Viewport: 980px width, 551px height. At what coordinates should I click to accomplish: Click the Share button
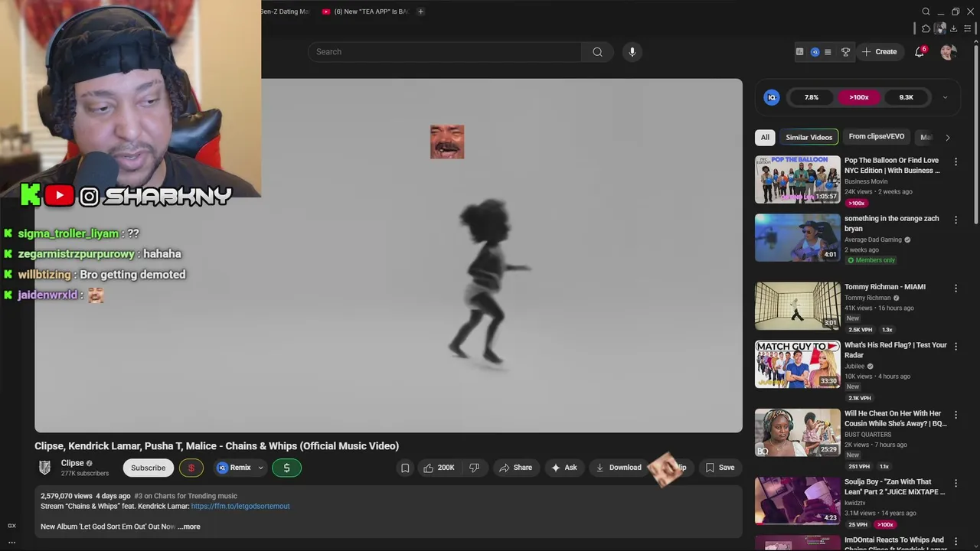tap(515, 468)
